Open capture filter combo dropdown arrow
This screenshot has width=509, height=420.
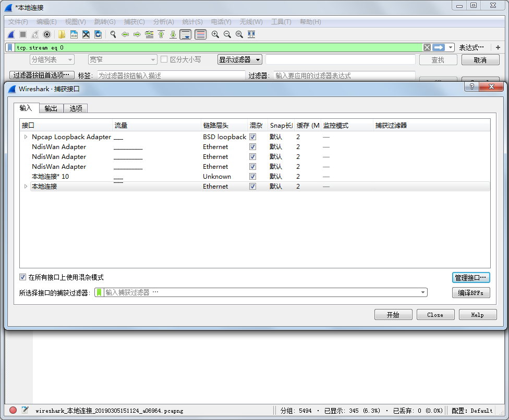pyautogui.click(x=422, y=292)
